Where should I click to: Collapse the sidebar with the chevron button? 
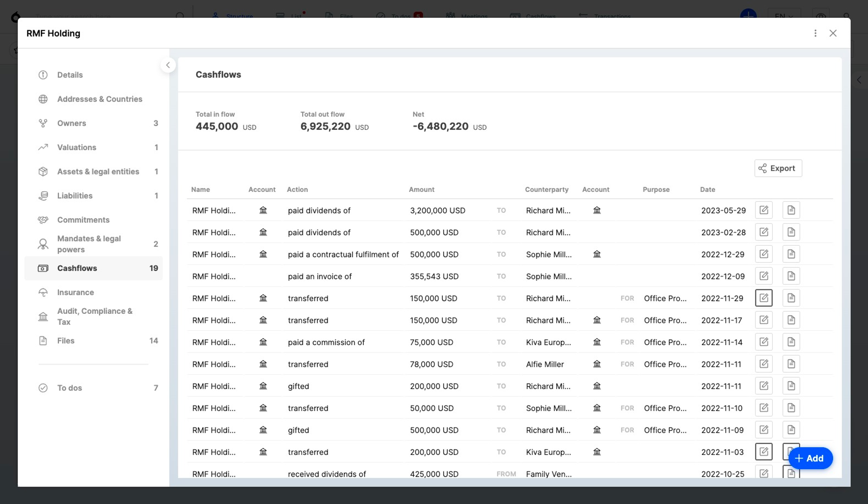(168, 65)
